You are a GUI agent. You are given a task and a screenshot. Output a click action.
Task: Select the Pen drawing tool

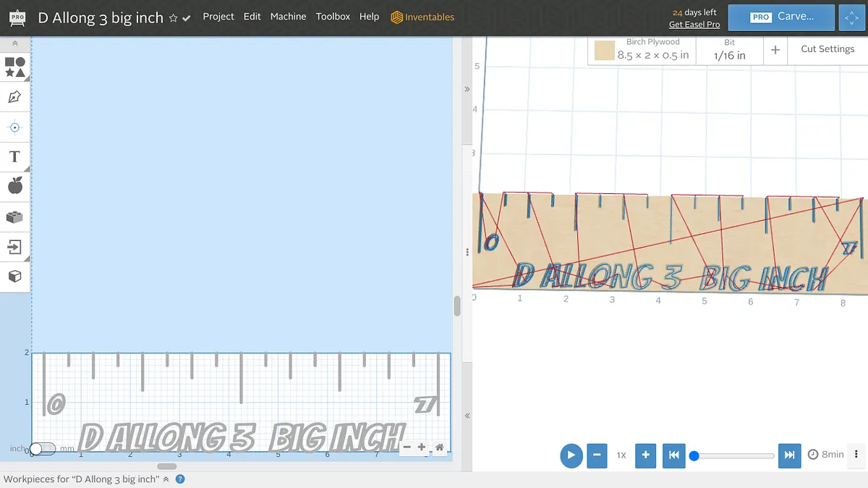(14, 97)
